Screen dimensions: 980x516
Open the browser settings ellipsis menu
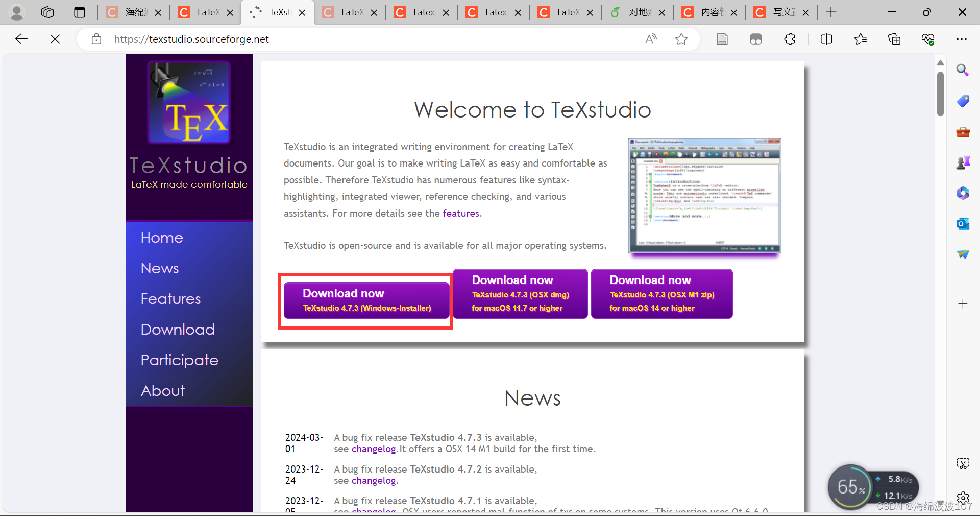(962, 39)
